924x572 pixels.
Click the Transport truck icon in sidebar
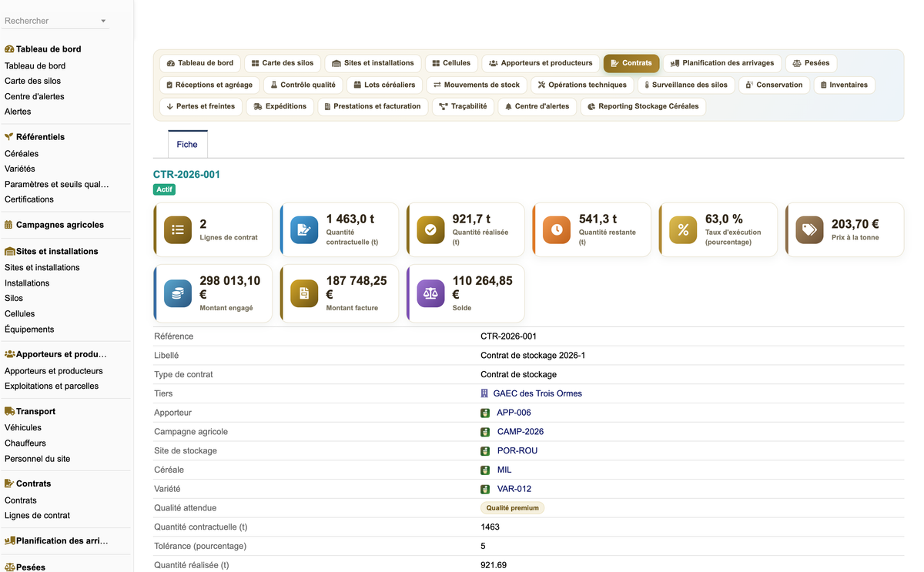pos(10,411)
